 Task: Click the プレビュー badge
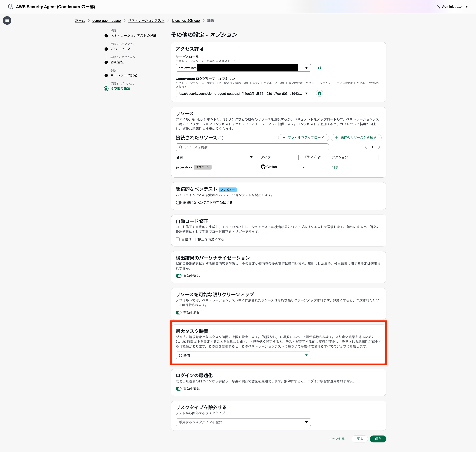(228, 190)
